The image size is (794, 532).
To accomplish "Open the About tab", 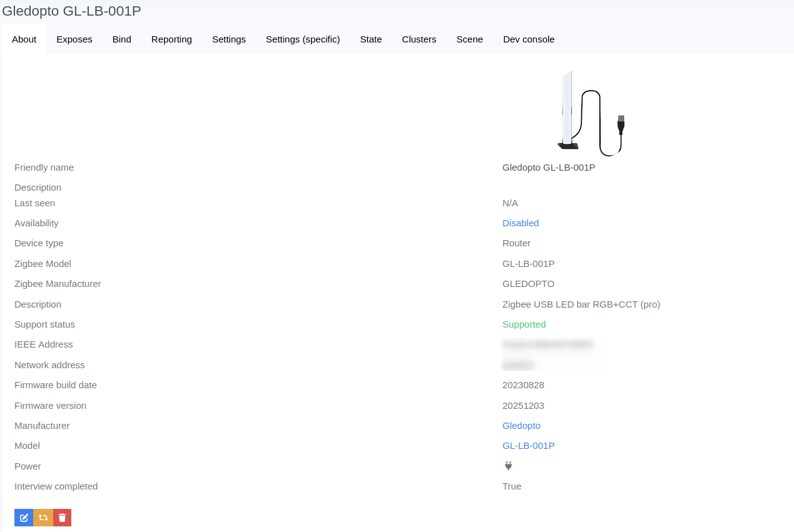I will tap(24, 39).
